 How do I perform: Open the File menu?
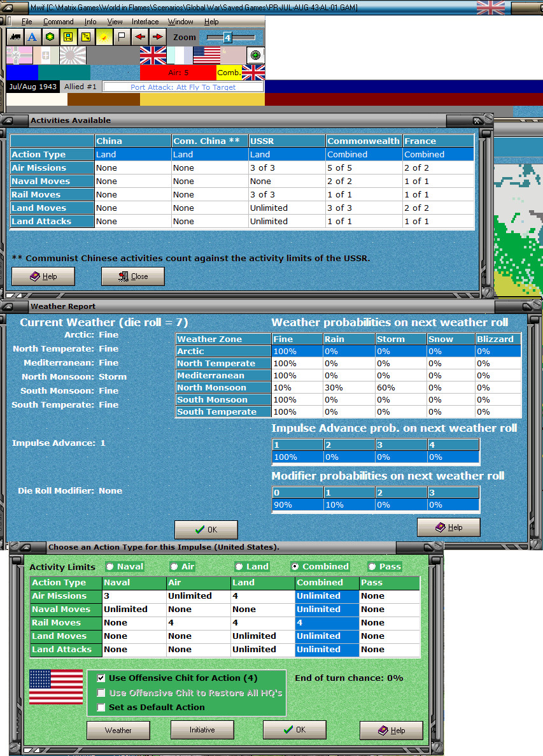27,22
